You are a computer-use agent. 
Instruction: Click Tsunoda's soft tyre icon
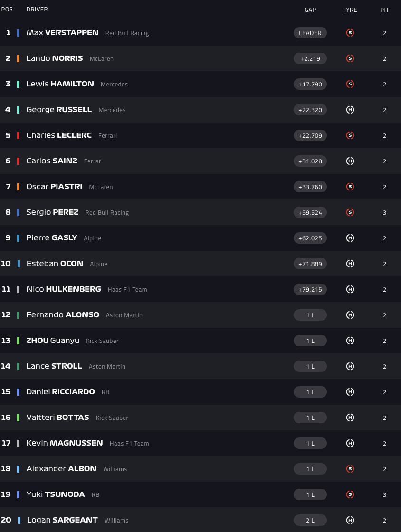coord(350,494)
